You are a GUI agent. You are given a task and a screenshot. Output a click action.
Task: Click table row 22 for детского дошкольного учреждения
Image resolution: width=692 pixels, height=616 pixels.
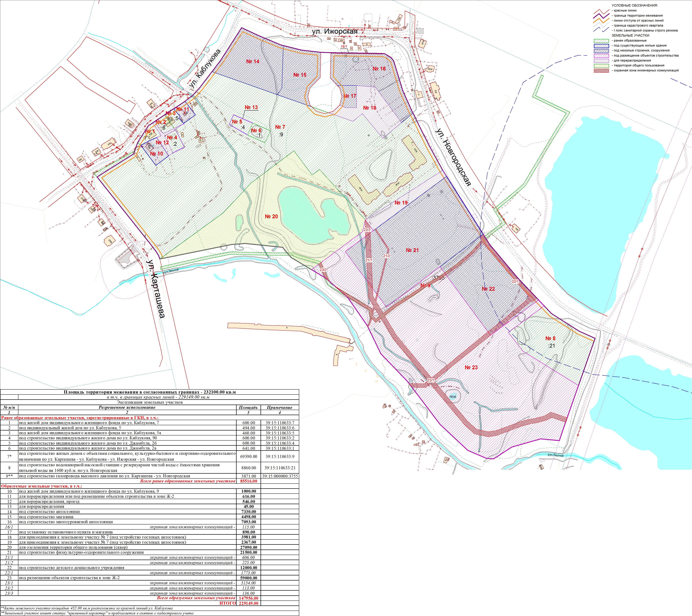click(x=72, y=568)
